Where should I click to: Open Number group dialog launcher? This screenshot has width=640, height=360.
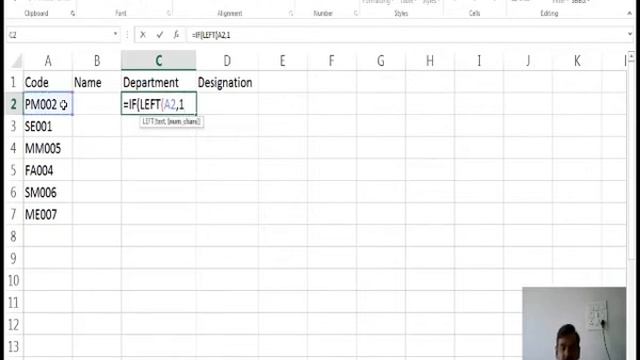click(x=356, y=13)
